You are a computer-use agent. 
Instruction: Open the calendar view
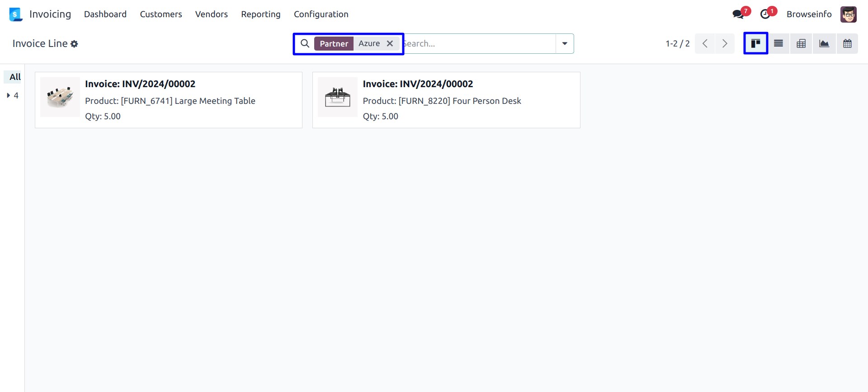click(847, 43)
